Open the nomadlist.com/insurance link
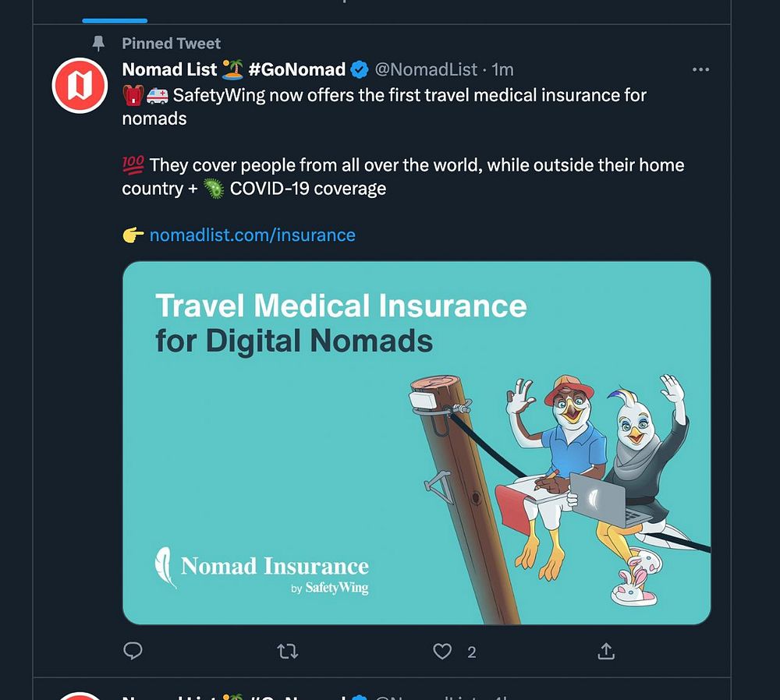 (252, 235)
